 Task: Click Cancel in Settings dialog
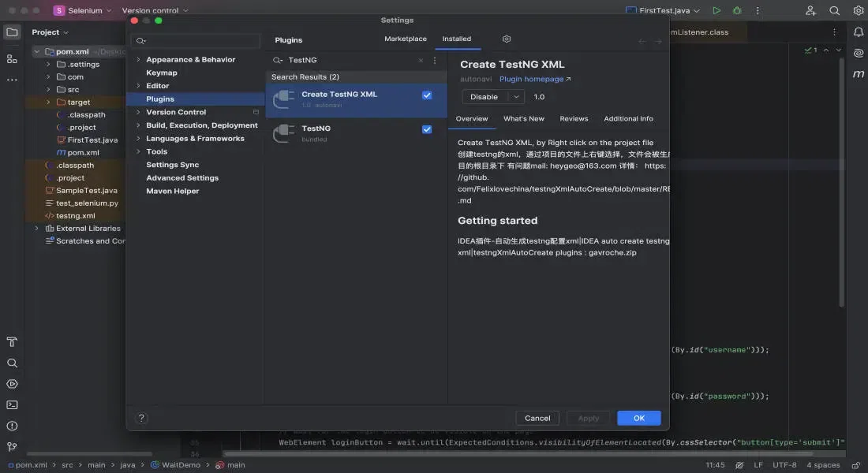coord(537,419)
